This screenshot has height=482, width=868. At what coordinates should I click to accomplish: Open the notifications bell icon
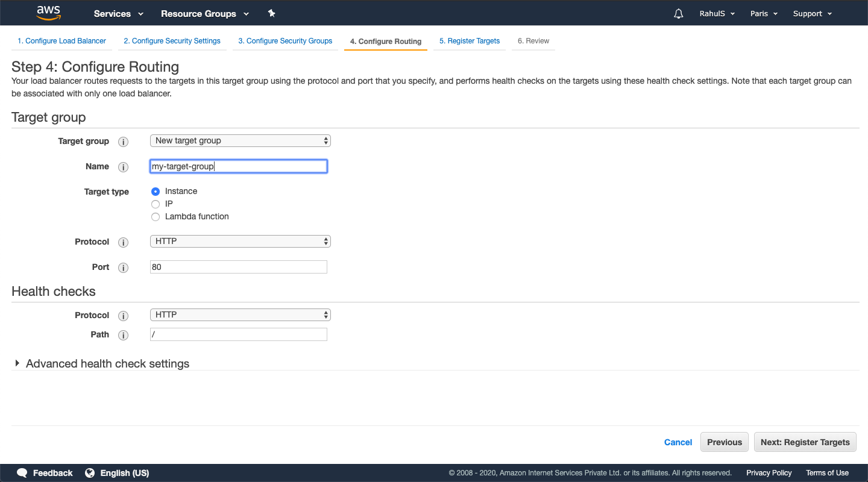(x=678, y=13)
